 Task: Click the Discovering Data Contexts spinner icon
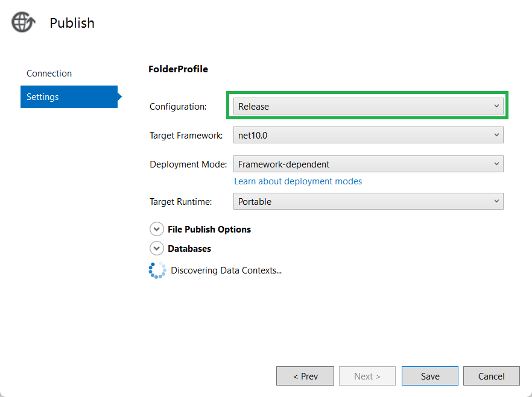pos(157,270)
